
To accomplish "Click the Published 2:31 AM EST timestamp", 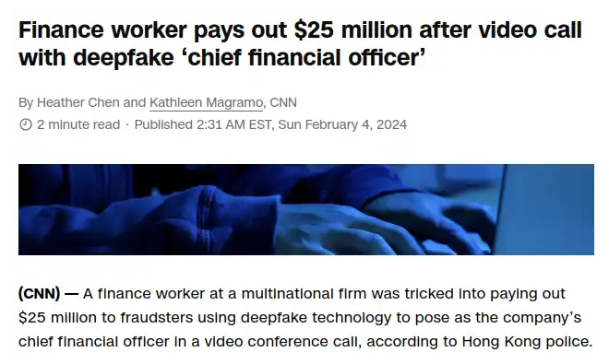I will [x=202, y=124].
